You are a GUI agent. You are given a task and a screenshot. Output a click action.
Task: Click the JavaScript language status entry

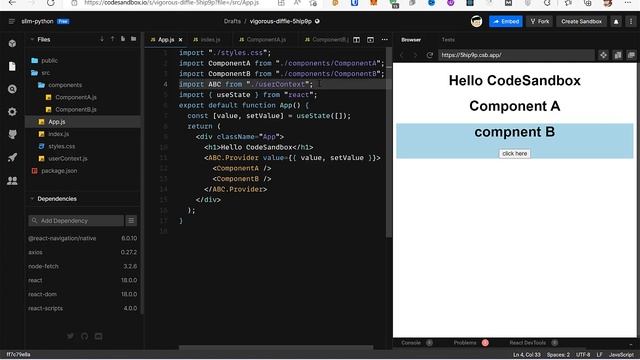pos(621,355)
